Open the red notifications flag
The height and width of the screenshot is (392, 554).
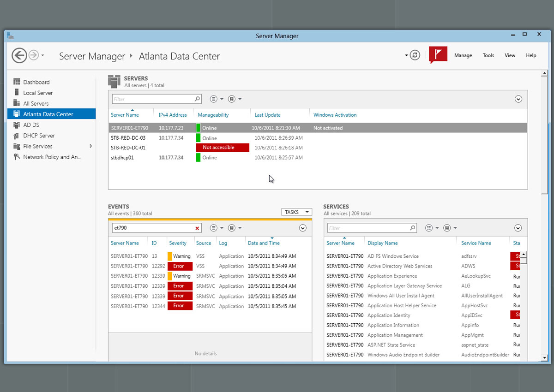(438, 55)
